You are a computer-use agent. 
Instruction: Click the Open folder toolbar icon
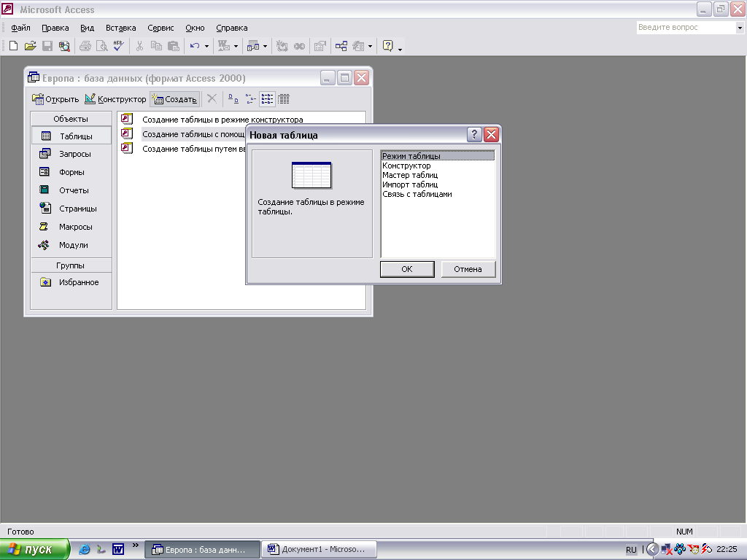(x=30, y=46)
